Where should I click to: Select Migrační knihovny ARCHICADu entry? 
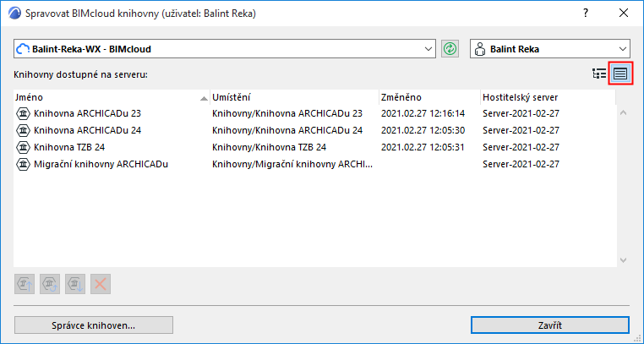click(x=101, y=164)
